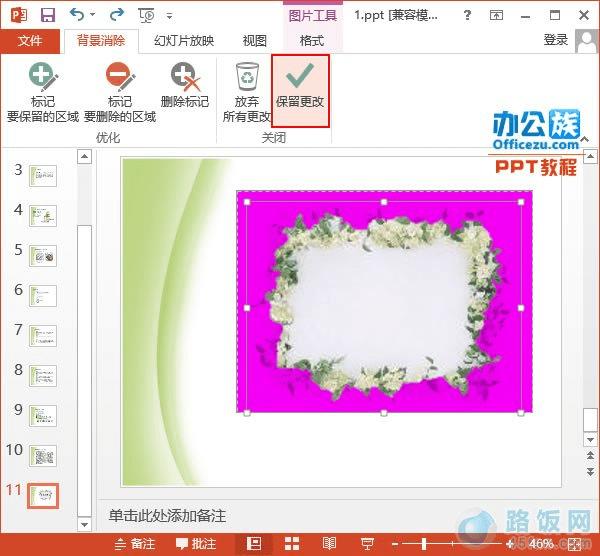
Task: Click slide area scroll up arrow
Action: [x=590, y=157]
